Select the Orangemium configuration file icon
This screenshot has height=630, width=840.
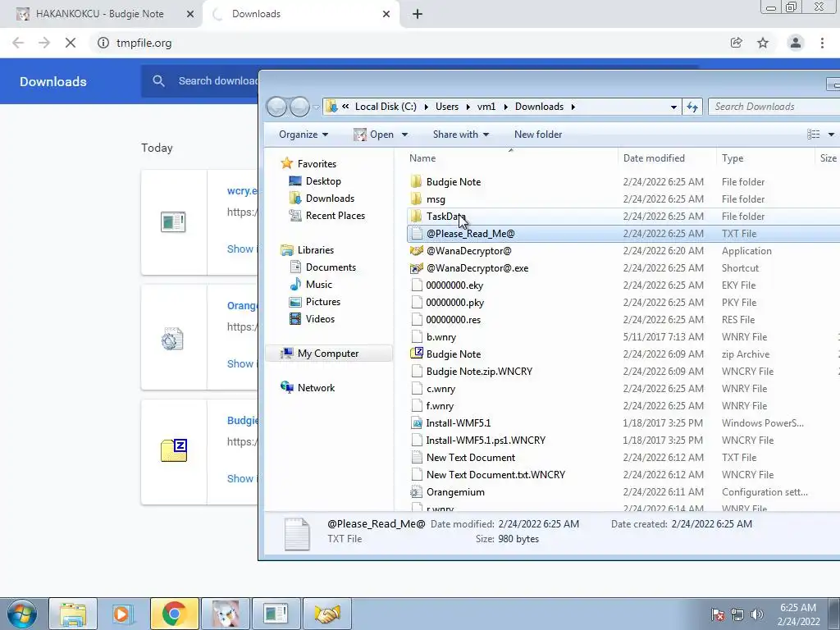tap(416, 492)
